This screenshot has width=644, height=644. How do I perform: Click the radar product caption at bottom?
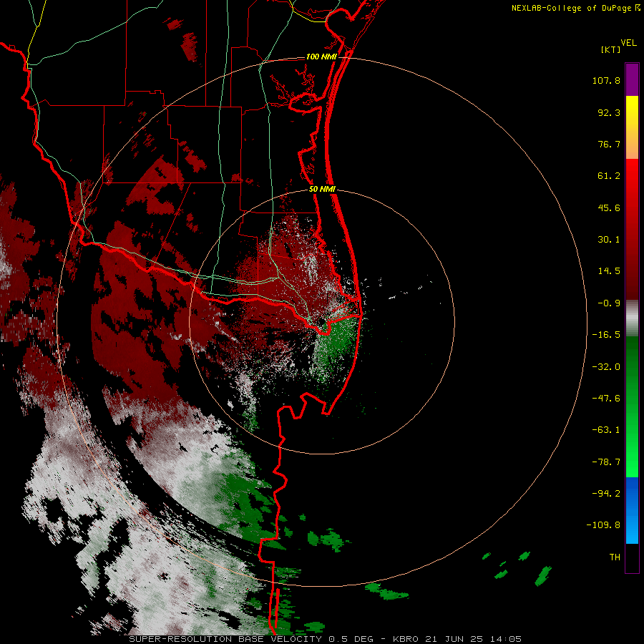click(325, 639)
